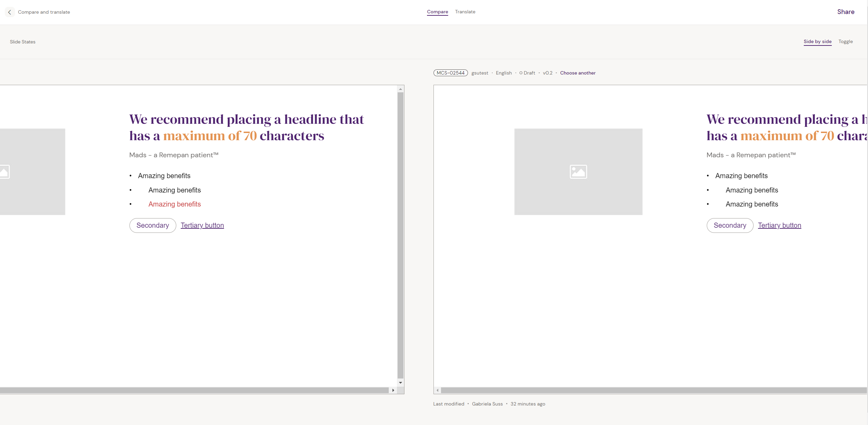Switch to Side by side view
The image size is (868, 425).
coord(817,41)
